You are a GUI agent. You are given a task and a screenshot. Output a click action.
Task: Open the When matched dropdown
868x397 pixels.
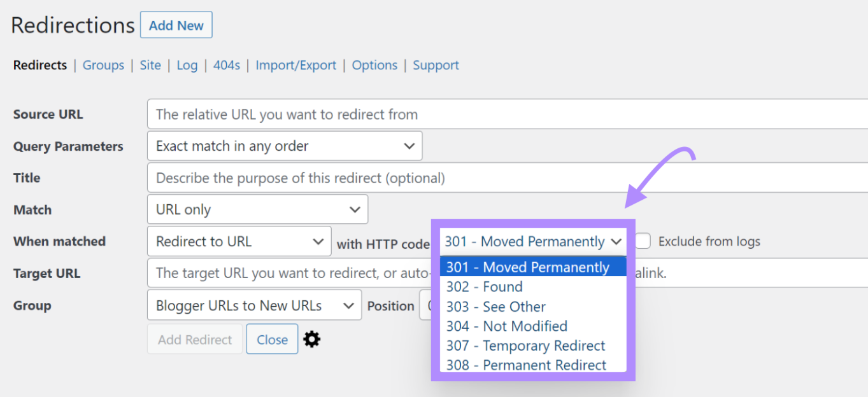pyautogui.click(x=239, y=240)
